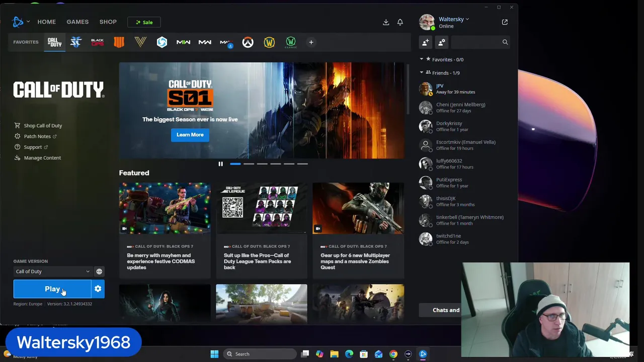Select friend Cheni (Jenni Mellberg)
This screenshot has height=362, width=644.
click(x=465, y=108)
